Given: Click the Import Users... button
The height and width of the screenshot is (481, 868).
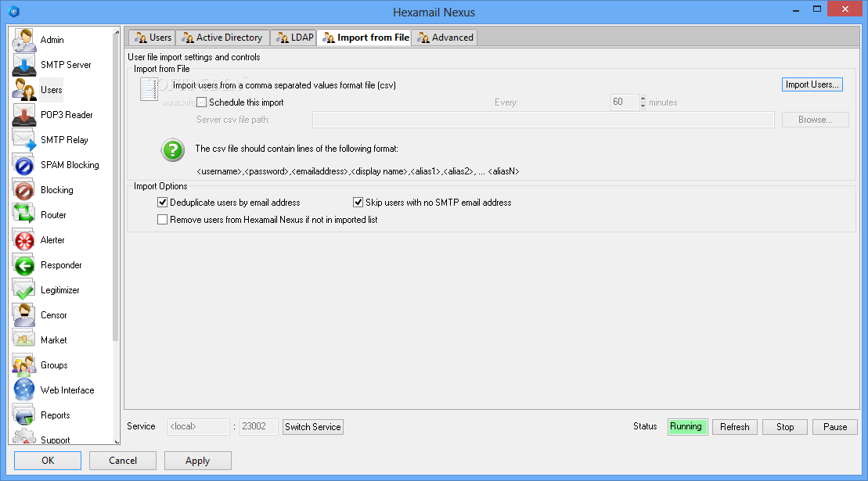Looking at the screenshot, I should point(812,84).
